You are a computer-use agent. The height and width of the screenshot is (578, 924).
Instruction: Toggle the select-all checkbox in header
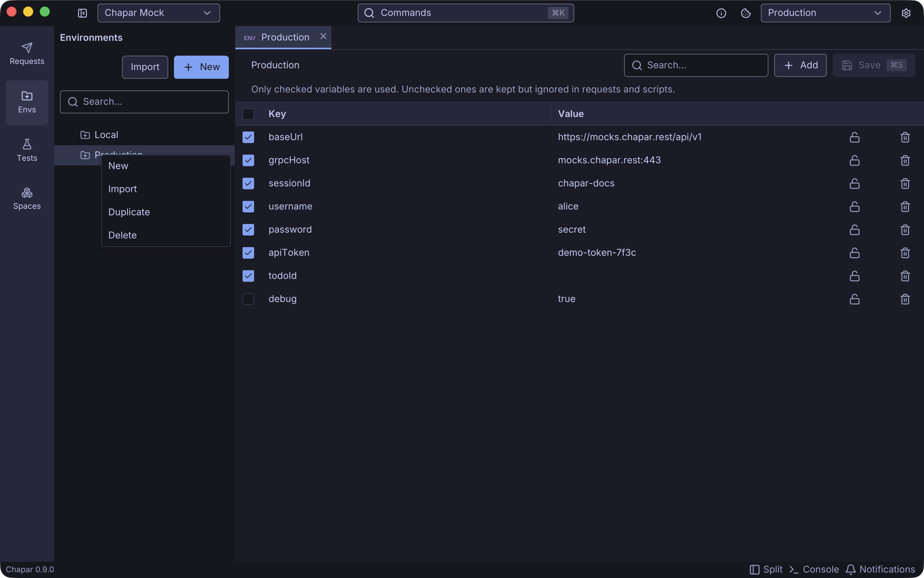[x=248, y=114]
